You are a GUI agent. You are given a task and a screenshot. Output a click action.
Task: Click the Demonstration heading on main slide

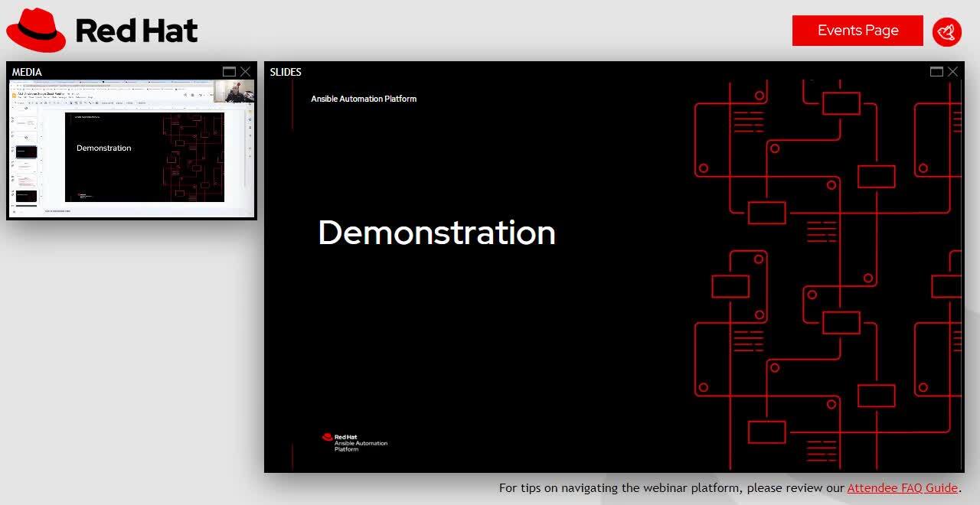[436, 233]
